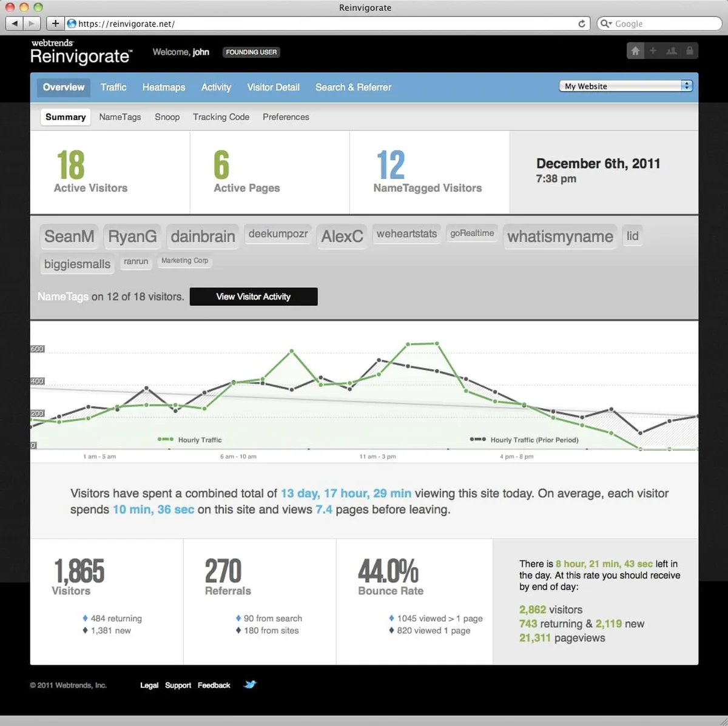The image size is (728, 726).
Task: Click the add bookmark plus button
Action: coord(55,24)
